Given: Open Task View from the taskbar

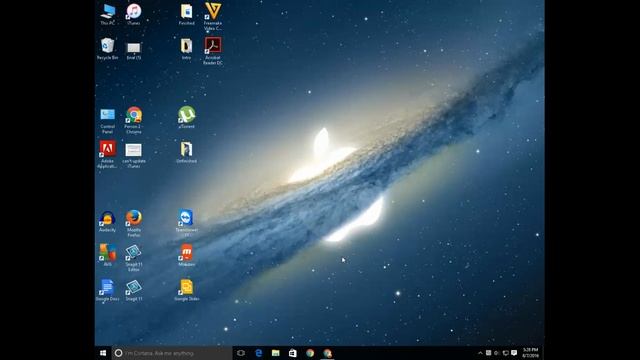Looking at the screenshot, I should 241,353.
